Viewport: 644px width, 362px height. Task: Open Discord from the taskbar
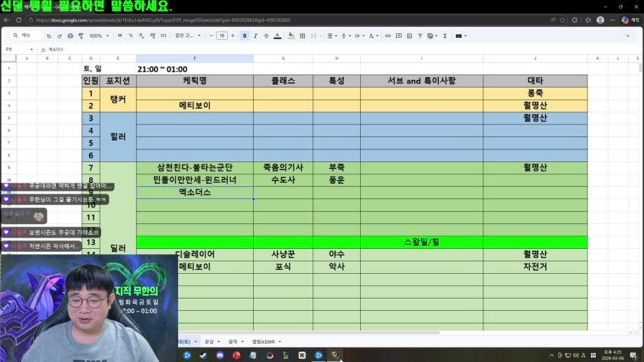click(220, 355)
